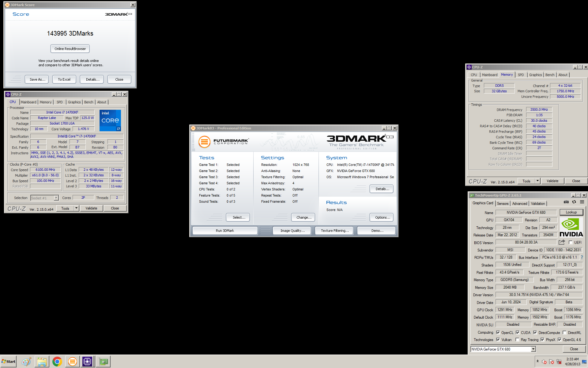
Task: Click the Lookup button in GPU-Z
Action: (x=571, y=212)
